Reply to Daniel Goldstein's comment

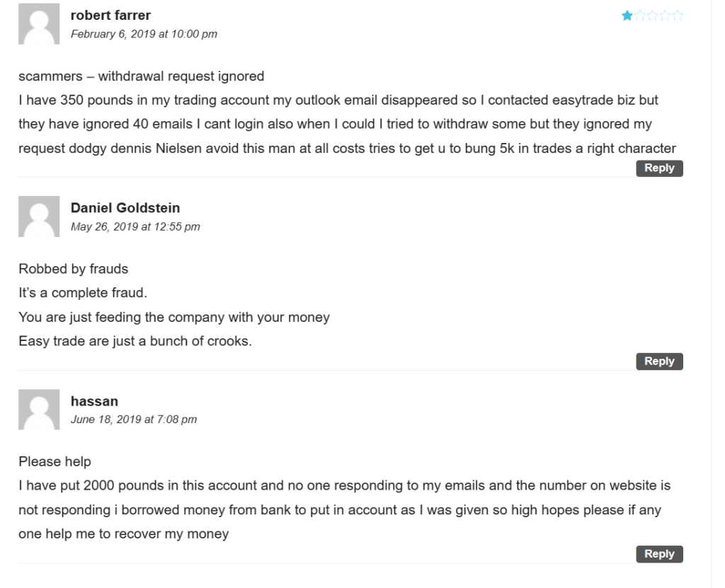659,362
